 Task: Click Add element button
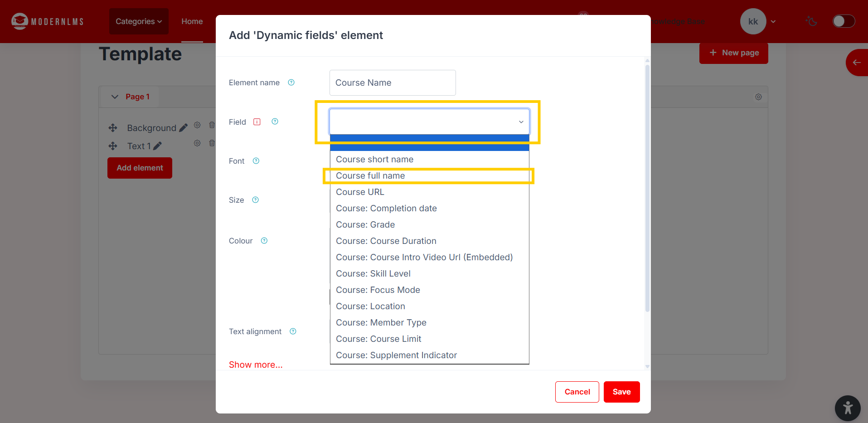pyautogui.click(x=140, y=168)
